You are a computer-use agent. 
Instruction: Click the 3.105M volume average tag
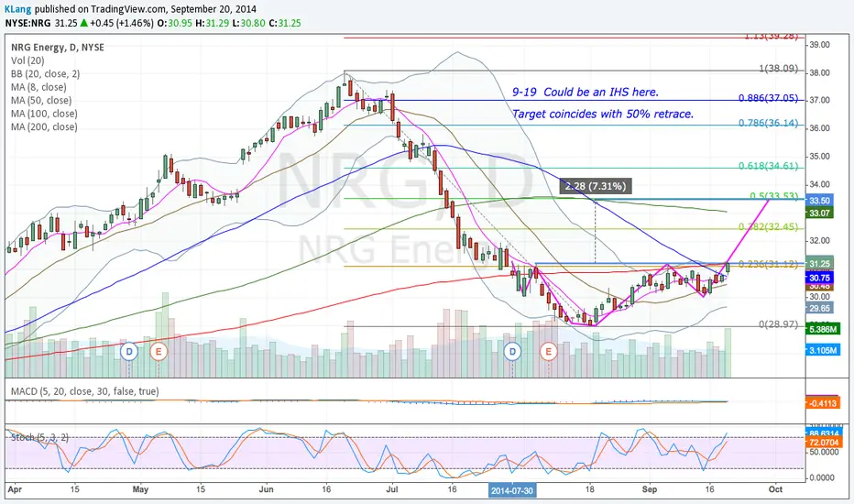pos(823,350)
